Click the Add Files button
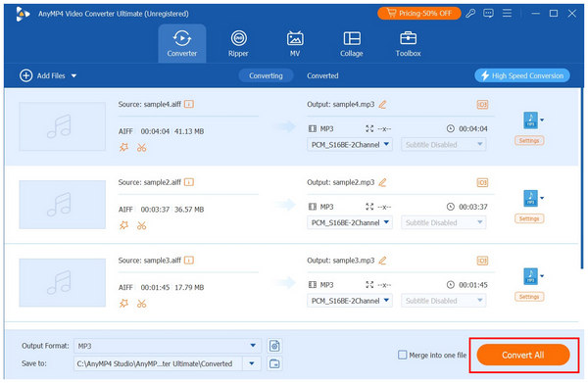Screen dimensions: 588x383 [x=43, y=75]
